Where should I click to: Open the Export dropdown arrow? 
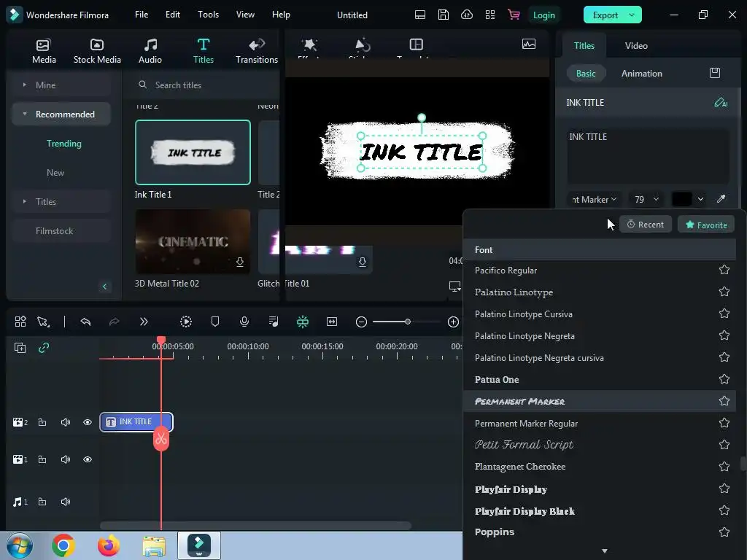pyautogui.click(x=632, y=15)
